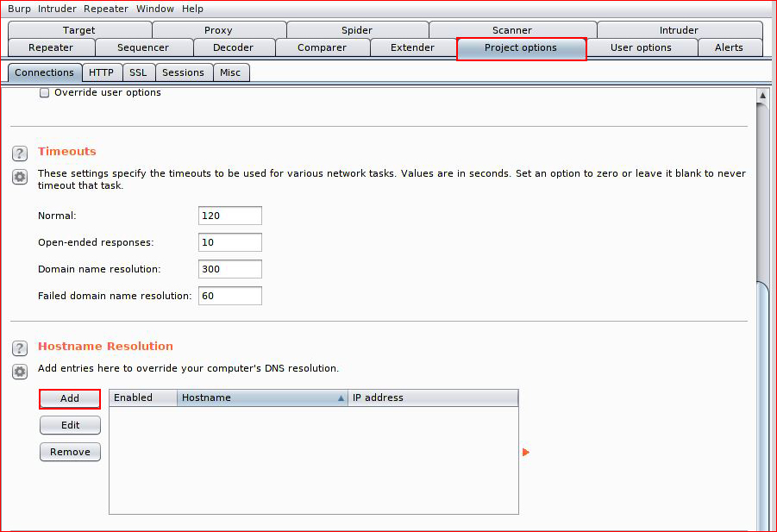
Task: Switch to the Target tab
Action: click(79, 29)
